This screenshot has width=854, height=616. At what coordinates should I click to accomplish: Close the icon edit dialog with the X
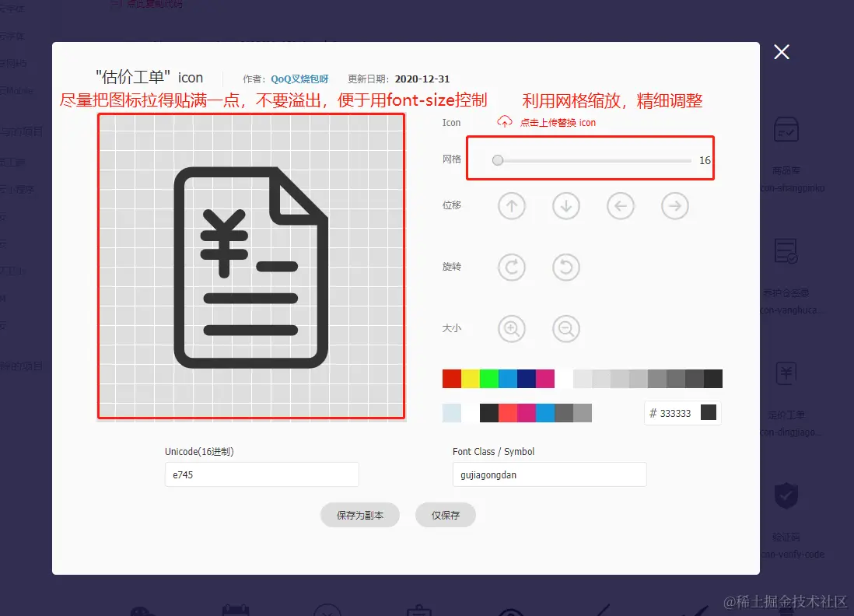tap(782, 52)
